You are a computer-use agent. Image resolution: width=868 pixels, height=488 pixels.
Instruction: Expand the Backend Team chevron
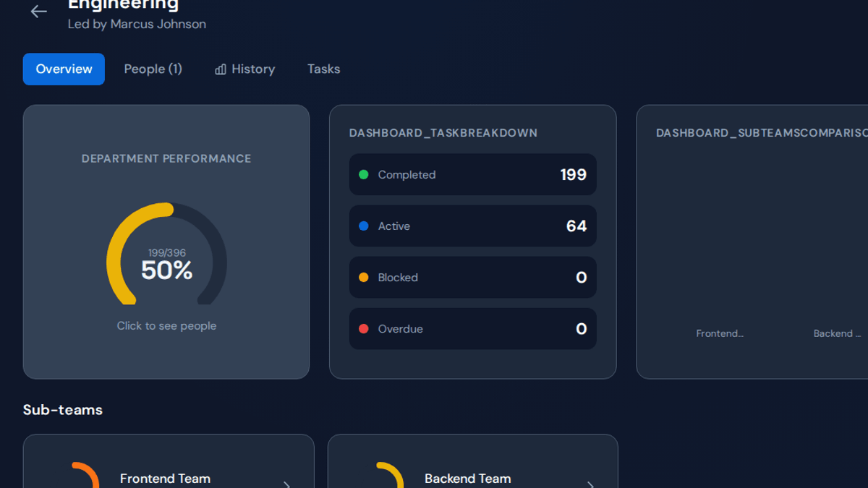pos(590,484)
